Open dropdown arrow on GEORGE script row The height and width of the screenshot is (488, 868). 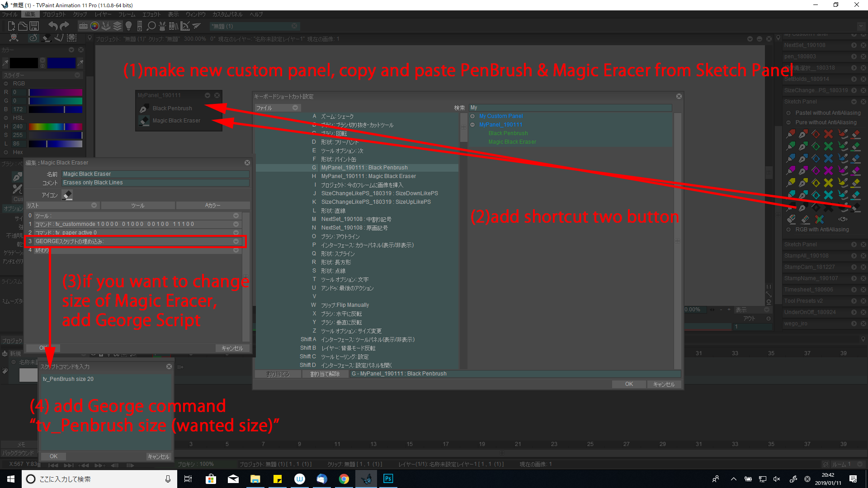coord(236,241)
